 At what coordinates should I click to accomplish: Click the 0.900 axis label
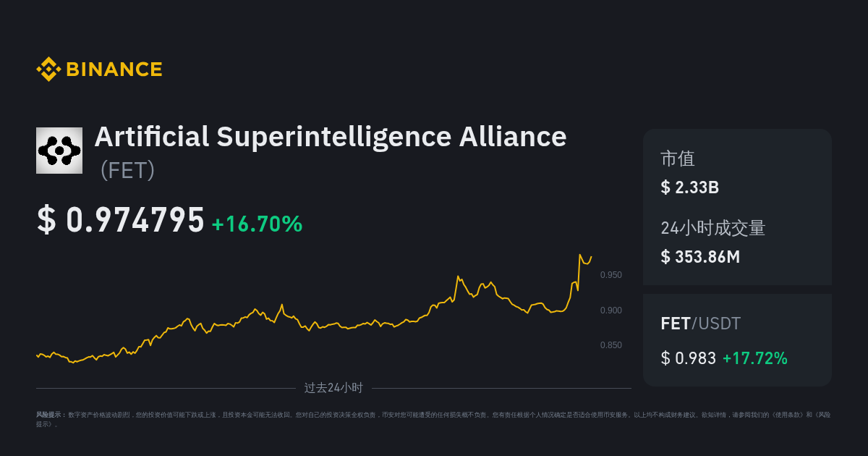pyautogui.click(x=611, y=311)
